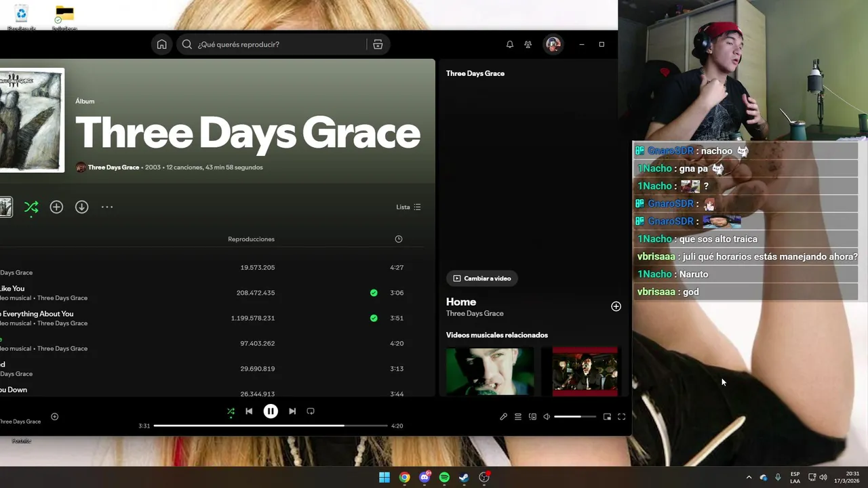Click 'Cambiar a video' button
Viewport: 868px width, 488px height.
pyautogui.click(x=482, y=279)
